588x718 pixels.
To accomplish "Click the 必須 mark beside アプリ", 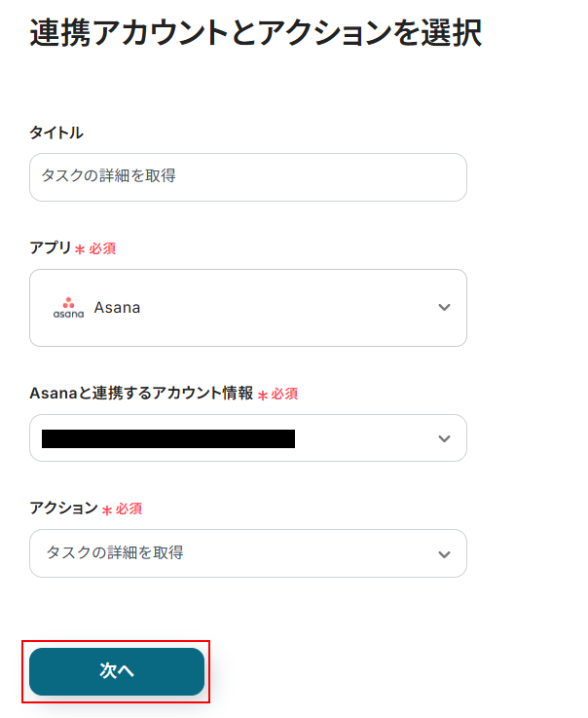I will point(102,248).
